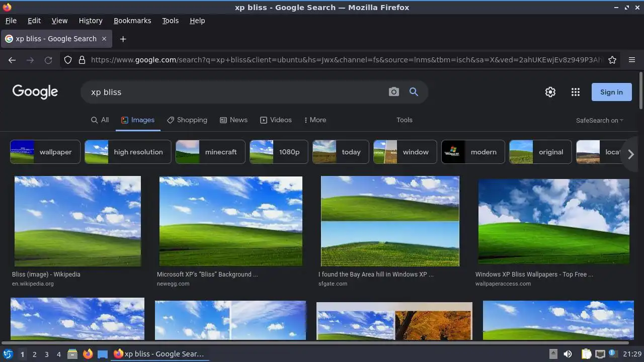Select the 1080p filter chip

coord(279,152)
